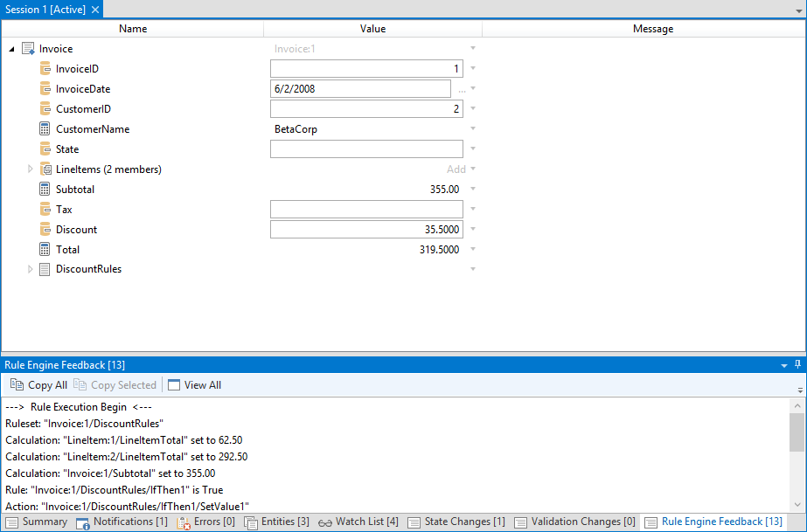Pin the Rule Engine Feedback panel
807x532 pixels.
click(797, 364)
